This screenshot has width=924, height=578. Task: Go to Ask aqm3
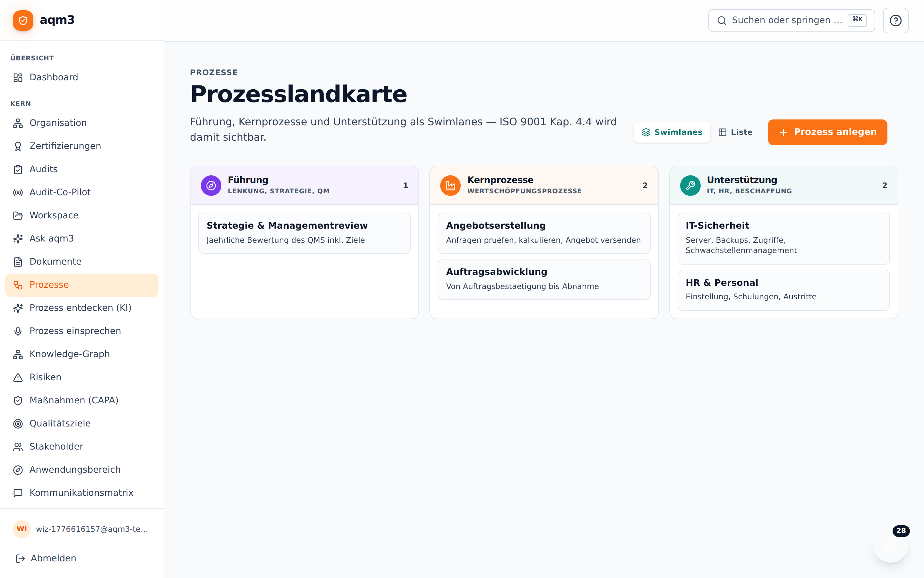(82, 239)
